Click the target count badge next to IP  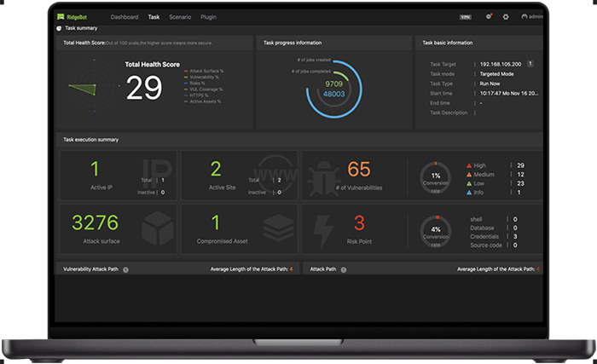(x=530, y=63)
